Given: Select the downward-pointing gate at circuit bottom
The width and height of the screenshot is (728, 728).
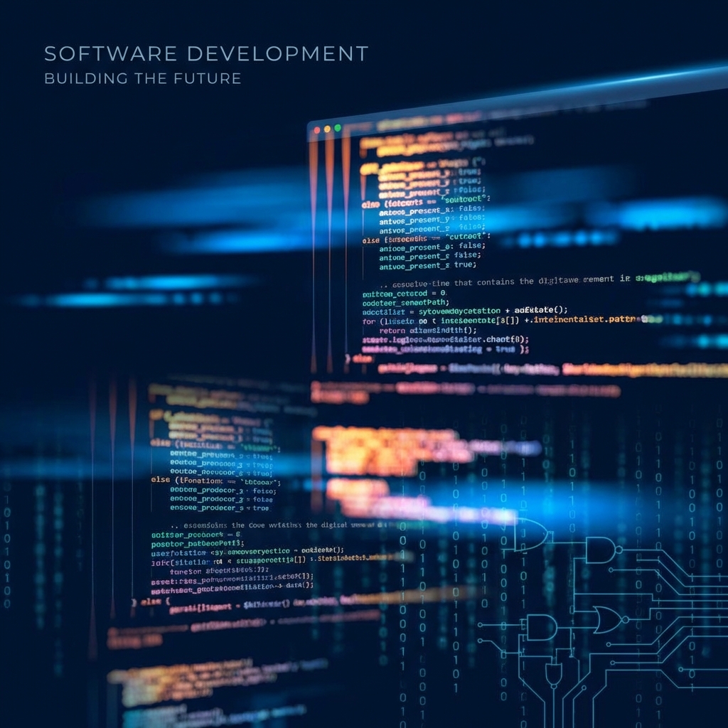Looking at the screenshot, I should [553, 673].
